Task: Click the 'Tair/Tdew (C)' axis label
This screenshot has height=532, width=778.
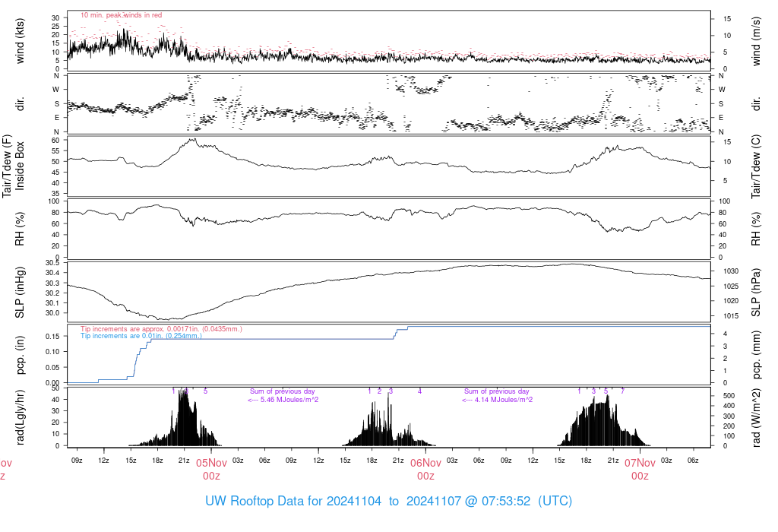Action: click(756, 166)
